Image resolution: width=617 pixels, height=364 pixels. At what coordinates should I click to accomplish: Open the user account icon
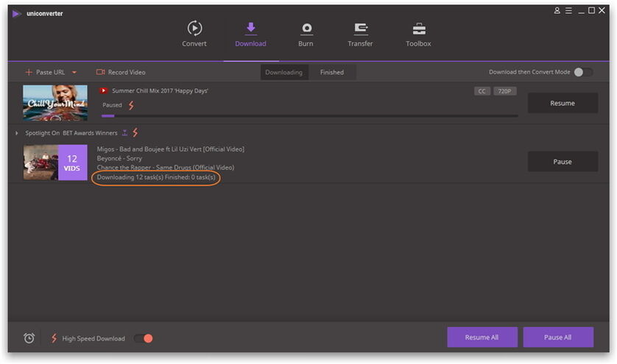point(557,10)
